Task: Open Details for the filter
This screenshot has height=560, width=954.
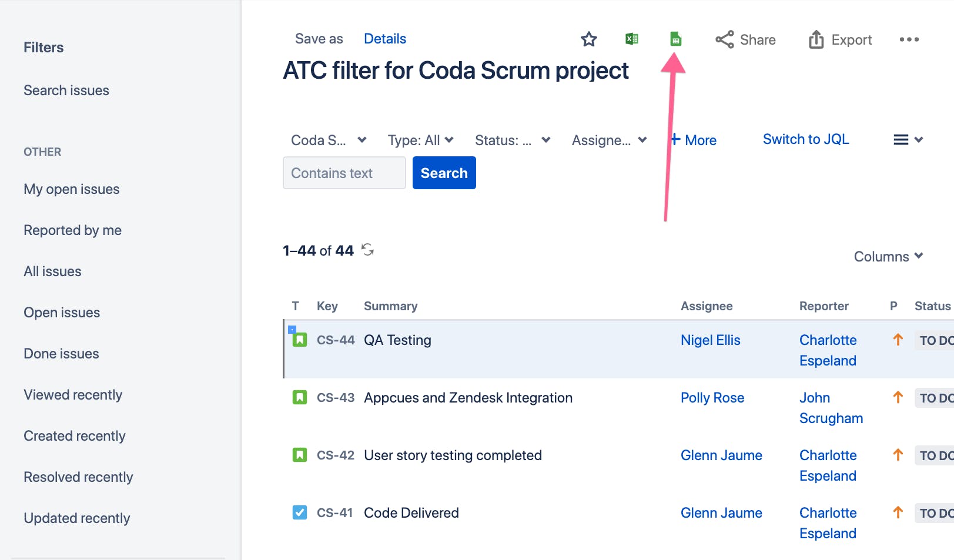Action: point(385,38)
